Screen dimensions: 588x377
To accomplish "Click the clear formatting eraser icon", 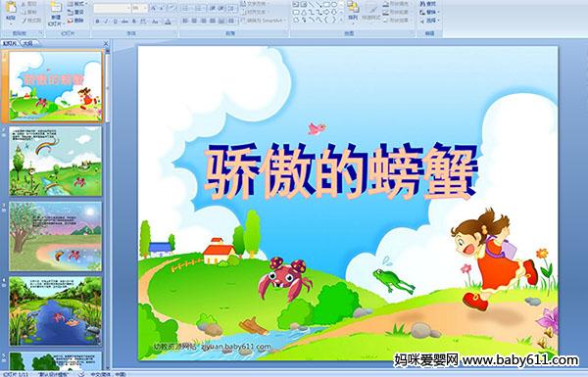I will pyautogui.click(x=172, y=8).
